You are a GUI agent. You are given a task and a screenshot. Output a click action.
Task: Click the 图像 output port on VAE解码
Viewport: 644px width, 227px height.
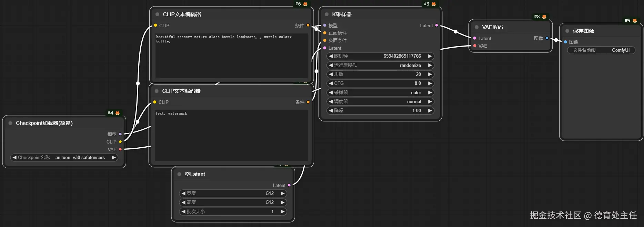pos(547,38)
